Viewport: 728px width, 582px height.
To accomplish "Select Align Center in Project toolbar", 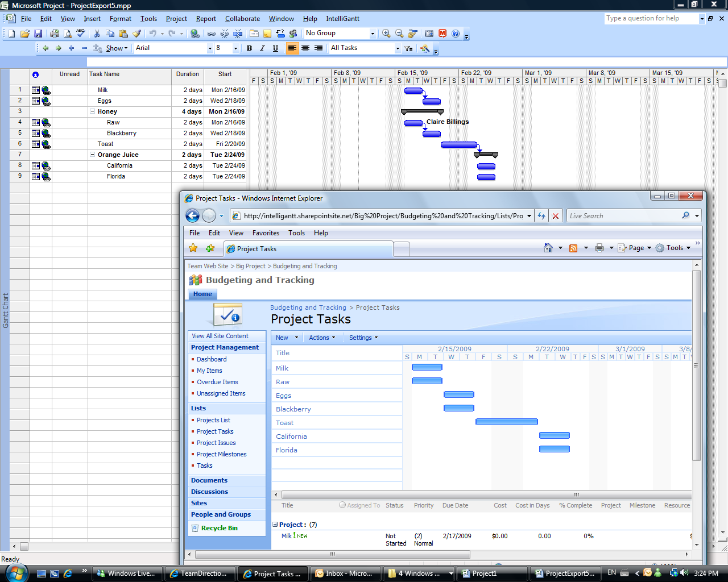I will click(305, 48).
